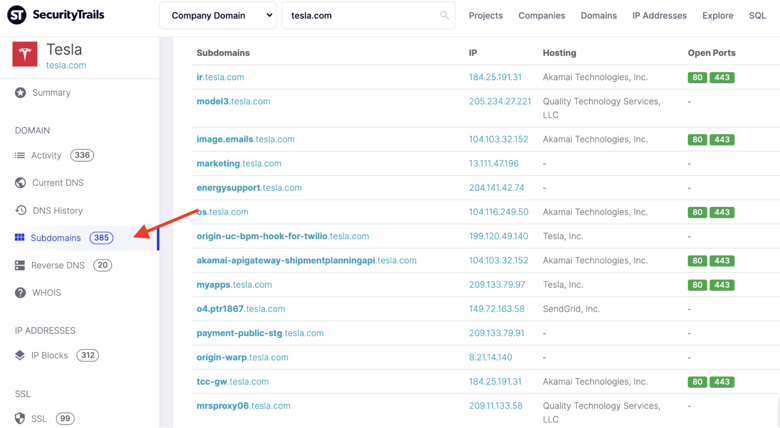Open myapps.tesla.com subdomain link
This screenshot has height=428, width=780.
(x=234, y=285)
